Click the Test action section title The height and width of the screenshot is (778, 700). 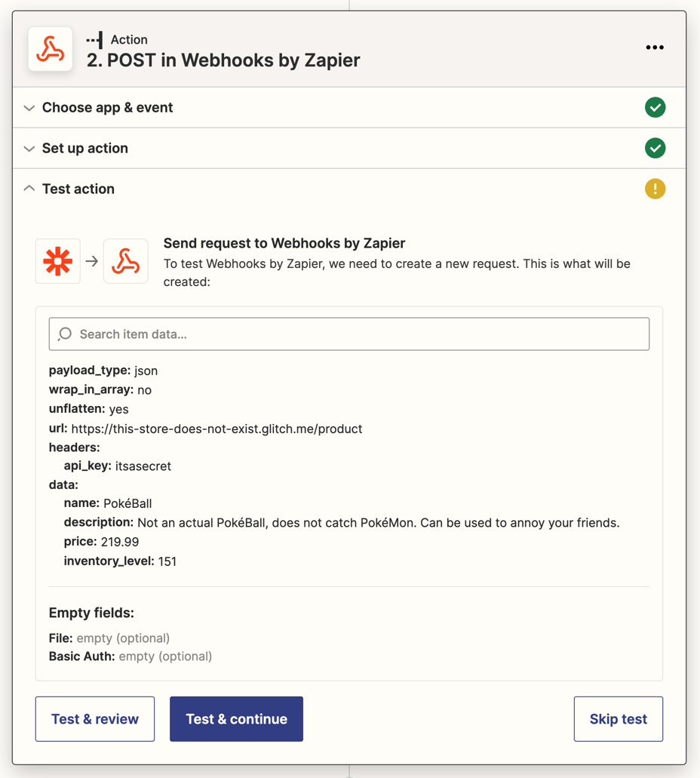click(x=78, y=189)
